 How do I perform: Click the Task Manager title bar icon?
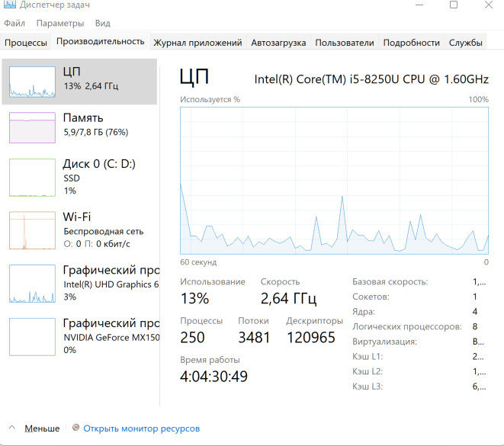(x=10, y=4)
